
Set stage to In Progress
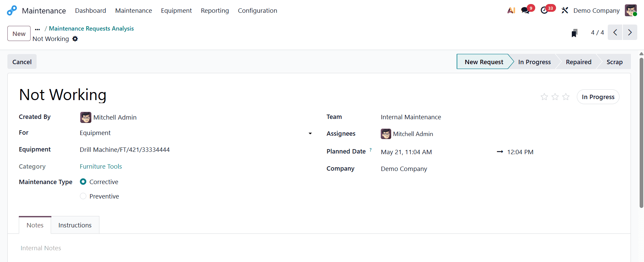(534, 62)
